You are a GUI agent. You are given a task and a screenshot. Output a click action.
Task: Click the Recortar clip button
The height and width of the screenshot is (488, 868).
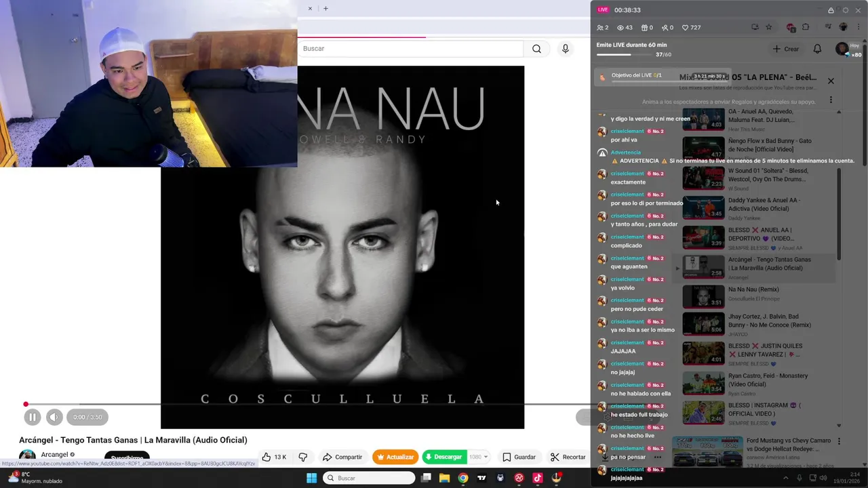click(568, 457)
